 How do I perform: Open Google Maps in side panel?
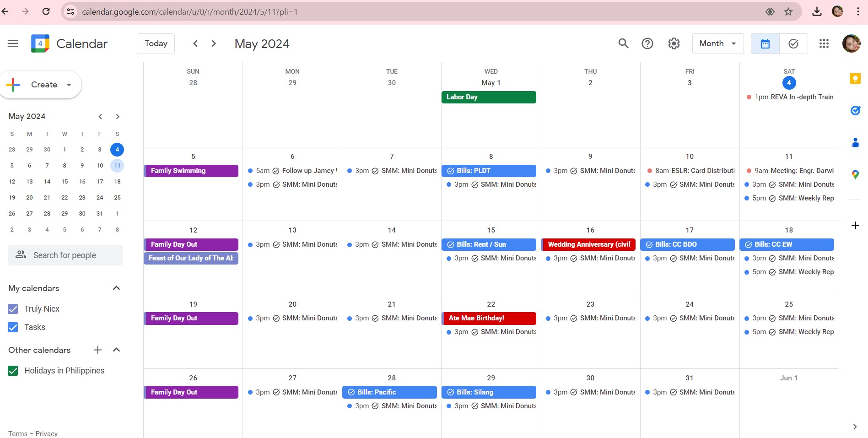(855, 174)
